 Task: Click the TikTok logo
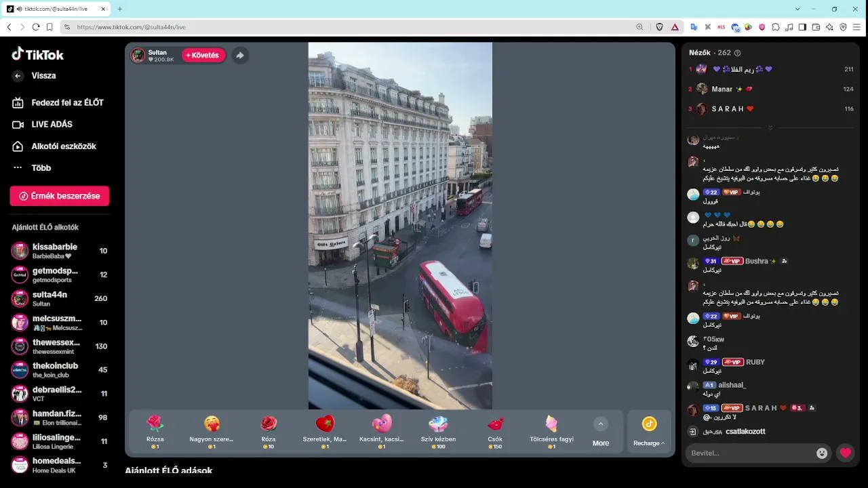(x=38, y=54)
